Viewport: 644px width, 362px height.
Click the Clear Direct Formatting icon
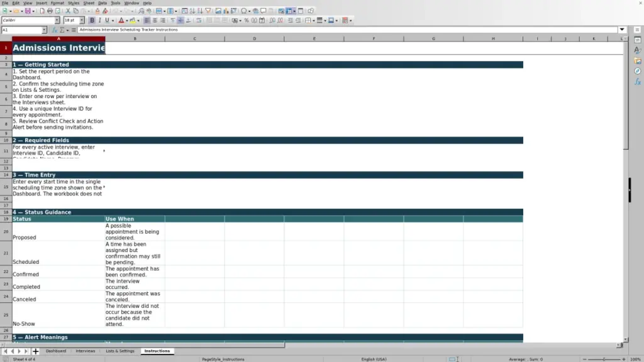105,11
